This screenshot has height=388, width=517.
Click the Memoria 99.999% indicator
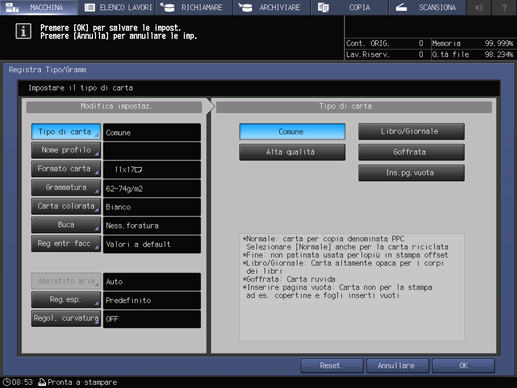point(473,43)
